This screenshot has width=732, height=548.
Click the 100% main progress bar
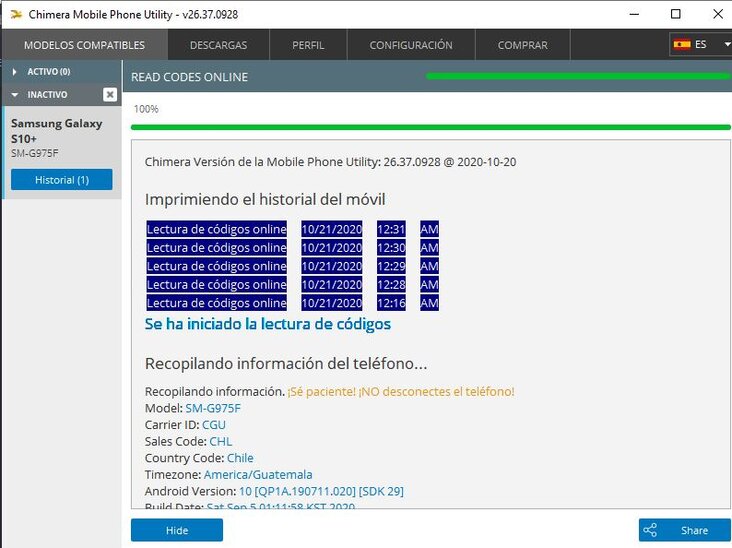point(430,127)
